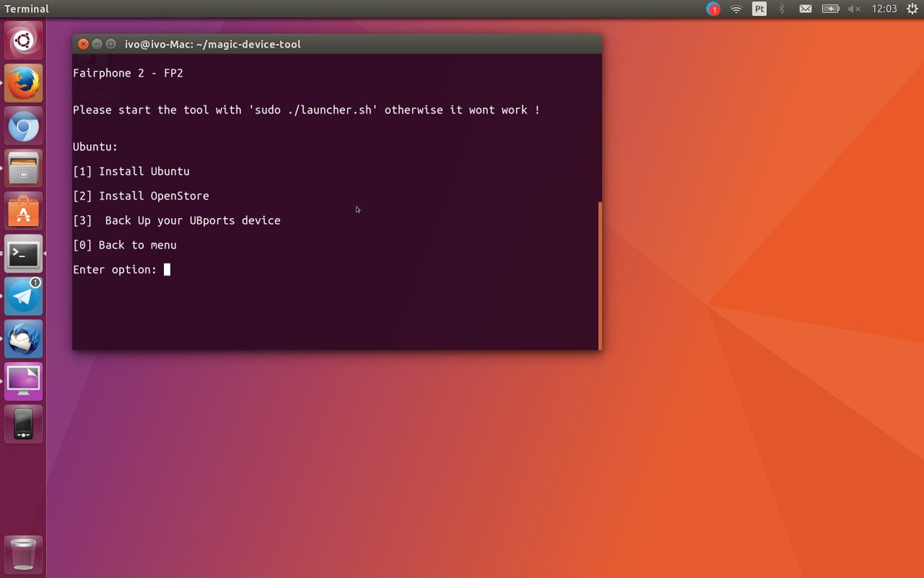
Task: Open the Ubuntu Dash launcher
Action: 23,40
